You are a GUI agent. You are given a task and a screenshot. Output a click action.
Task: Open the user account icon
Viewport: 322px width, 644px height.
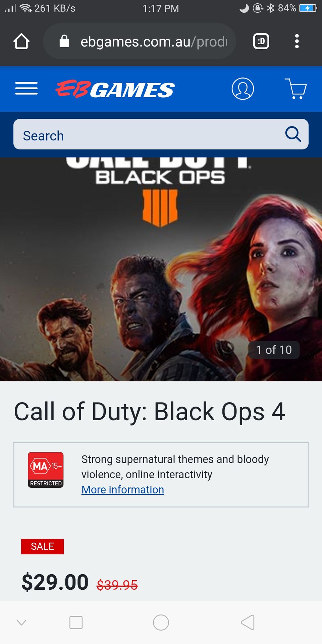click(243, 89)
